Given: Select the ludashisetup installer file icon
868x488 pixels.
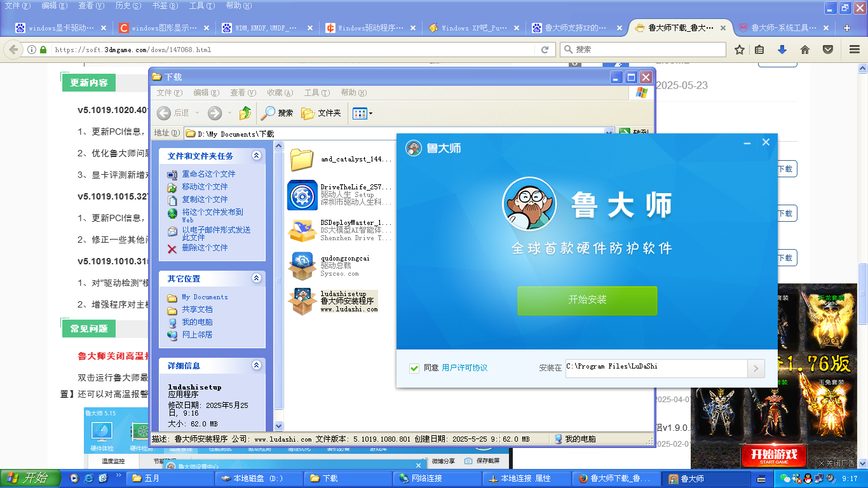Looking at the screenshot, I should (x=302, y=301).
